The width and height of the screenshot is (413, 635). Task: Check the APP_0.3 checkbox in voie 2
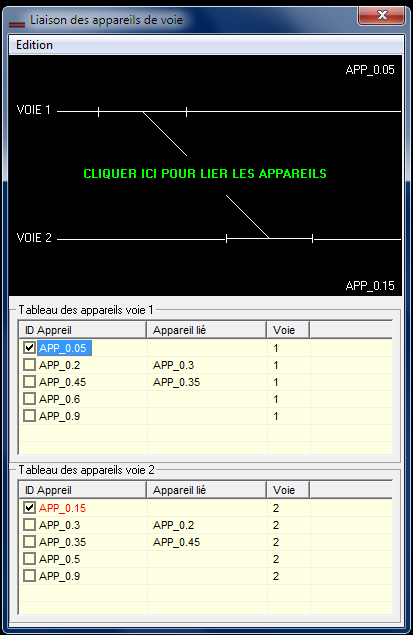pos(29,525)
